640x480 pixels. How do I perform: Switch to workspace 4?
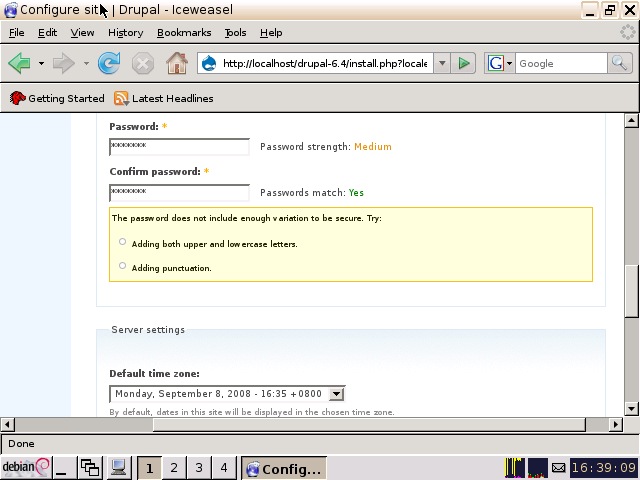pyautogui.click(x=224, y=468)
